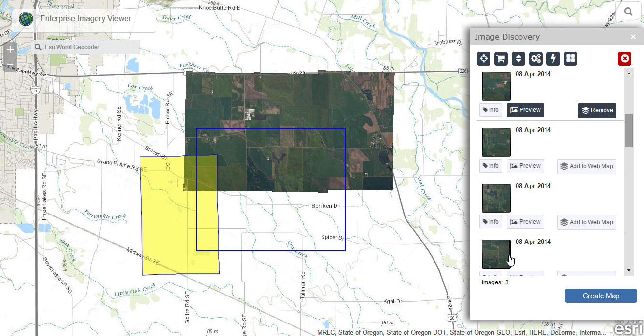Toggle Preview for the second 08 Apr 2014 image
644x336 pixels.
(x=525, y=166)
